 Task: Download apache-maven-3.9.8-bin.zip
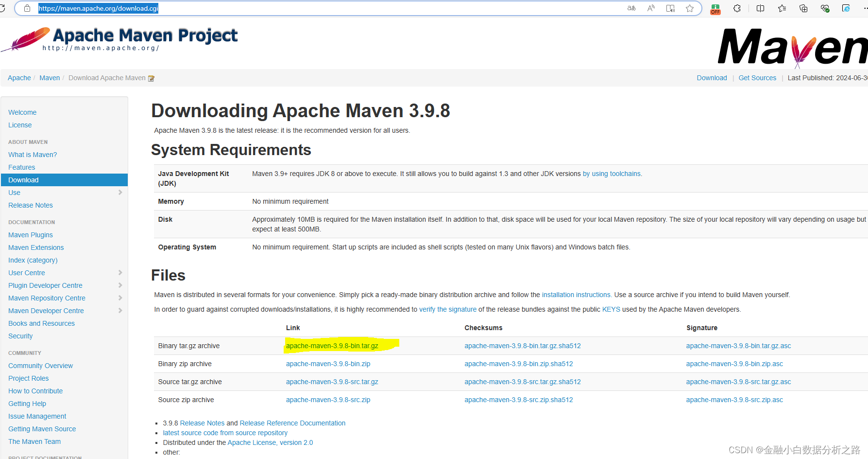(328, 364)
